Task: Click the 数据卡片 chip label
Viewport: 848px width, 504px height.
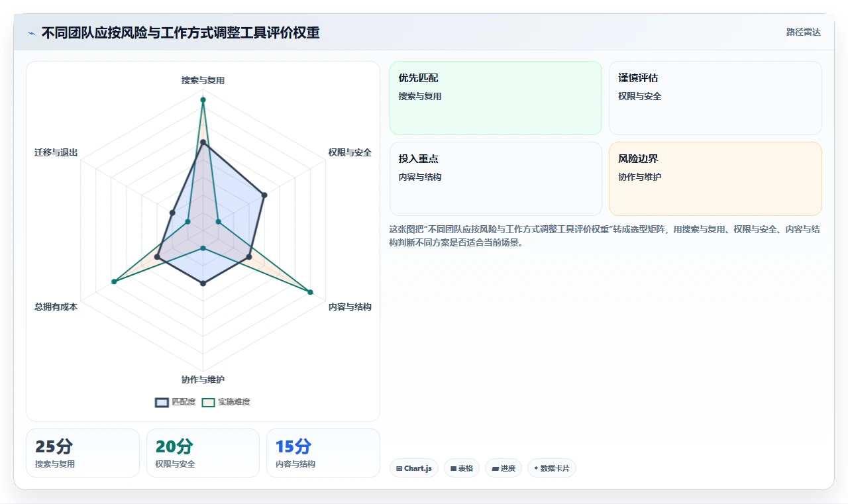Action: pyautogui.click(x=555, y=468)
